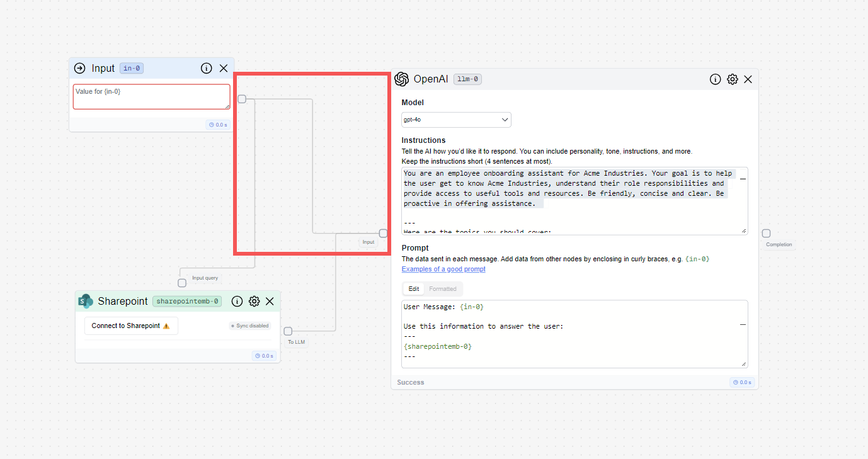Open info for the Input node
Viewport: 868px width, 459px height.
206,68
